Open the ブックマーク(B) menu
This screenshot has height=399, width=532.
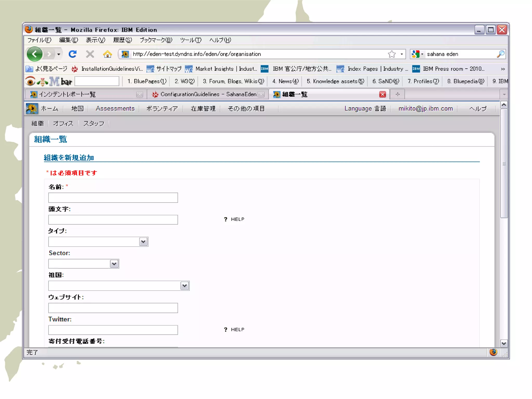coord(156,40)
